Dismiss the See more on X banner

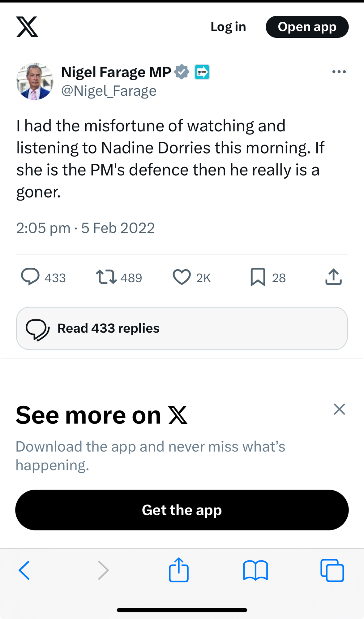click(x=339, y=409)
